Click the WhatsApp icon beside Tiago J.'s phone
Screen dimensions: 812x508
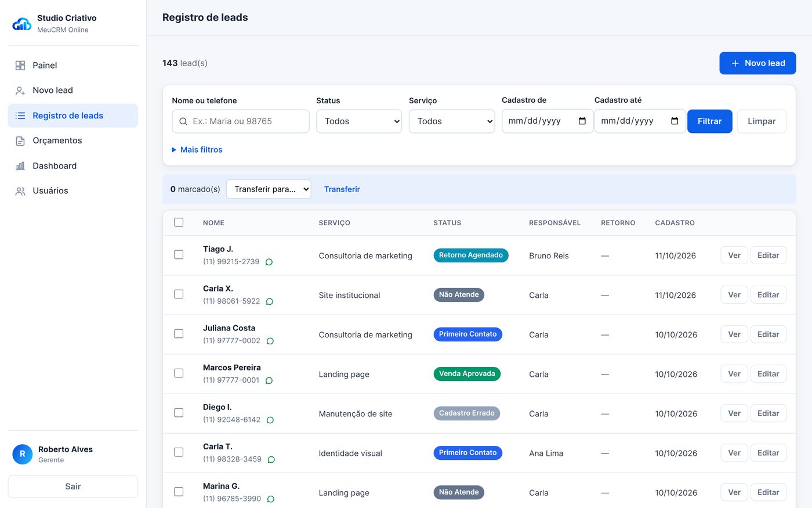point(269,262)
